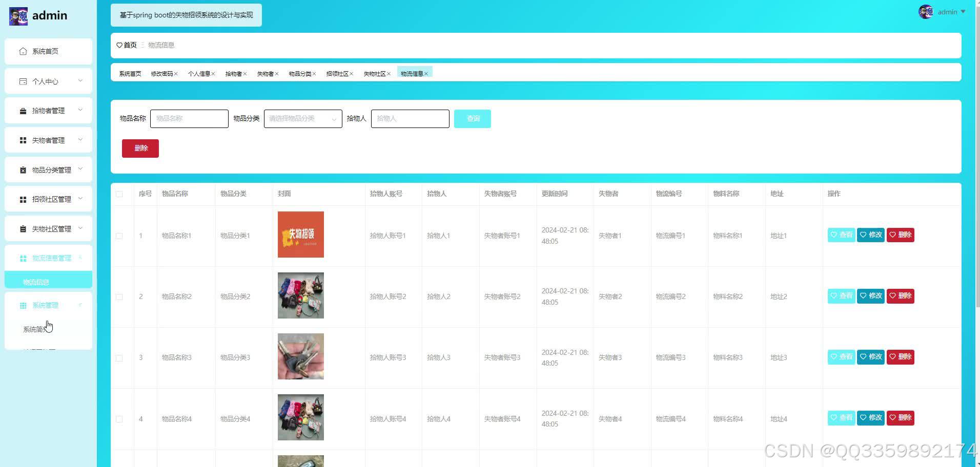
Task: Collapse 系统管理 chevron in the sidebar
Action: pos(80,305)
